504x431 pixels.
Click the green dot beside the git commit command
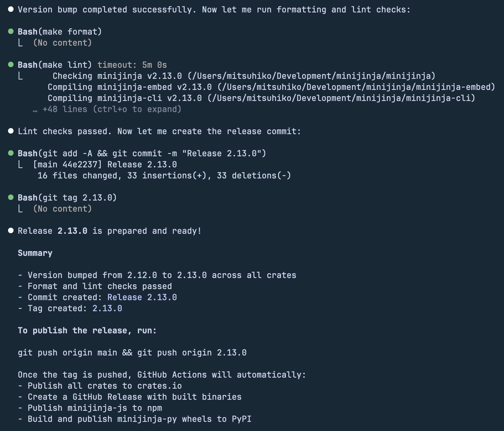point(11,153)
